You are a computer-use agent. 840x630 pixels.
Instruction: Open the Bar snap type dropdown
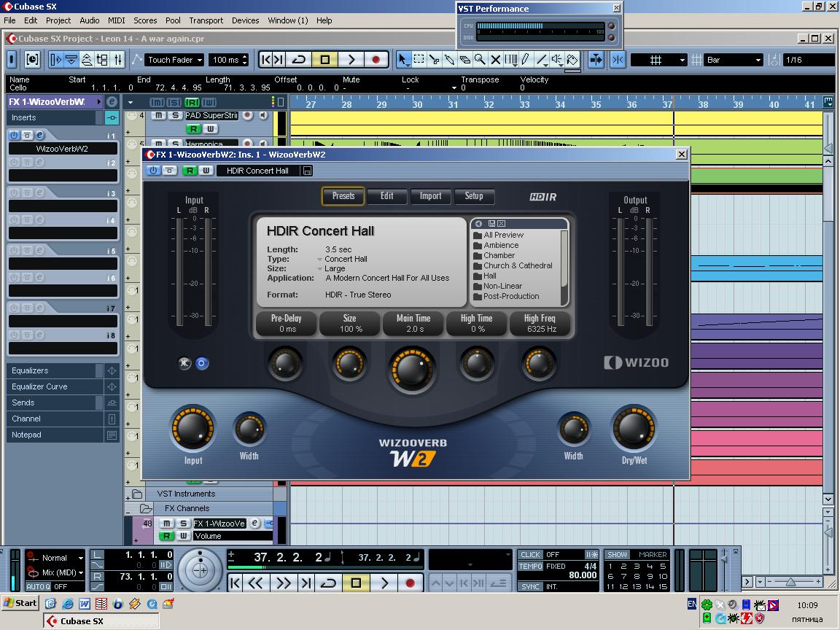click(734, 60)
